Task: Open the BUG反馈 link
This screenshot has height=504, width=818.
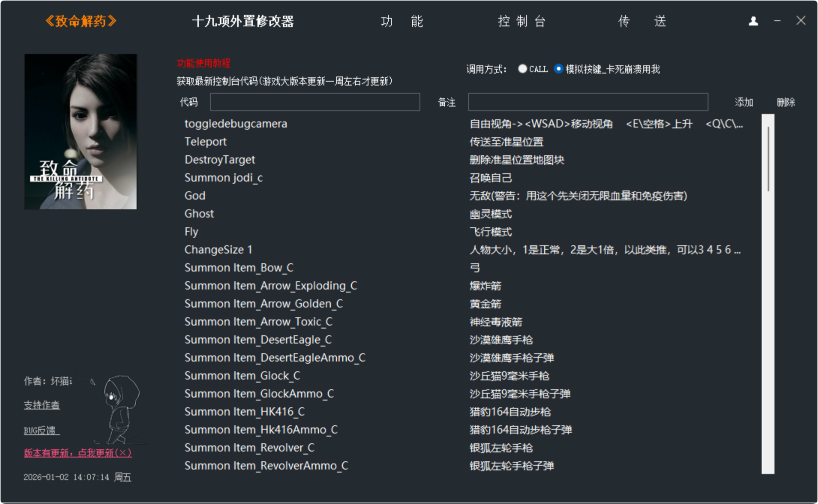Action: [41, 430]
